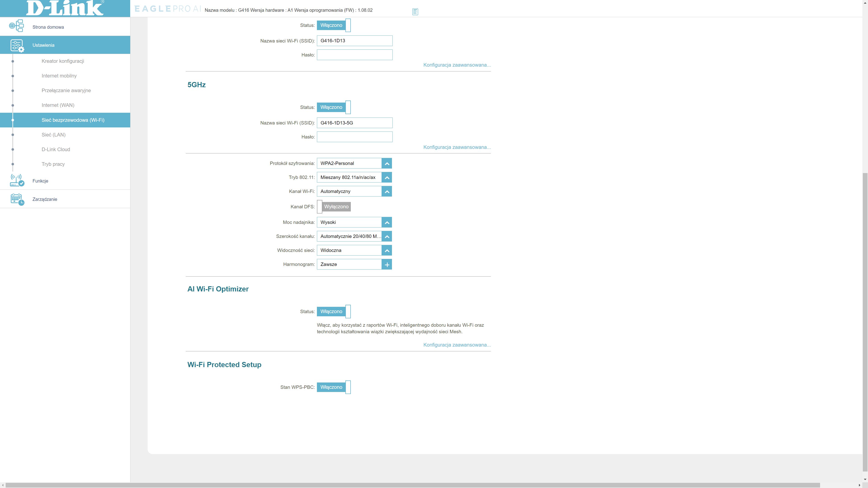Screen dimensions: 868x488
Task: Open the Kanał Wi-Fi dropdown
Action: point(354,192)
